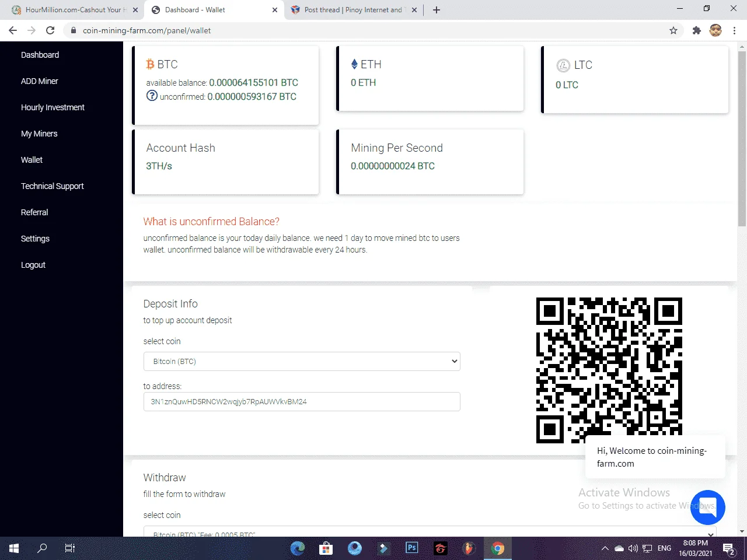
Task: Go to the Referral page
Action: 34,212
